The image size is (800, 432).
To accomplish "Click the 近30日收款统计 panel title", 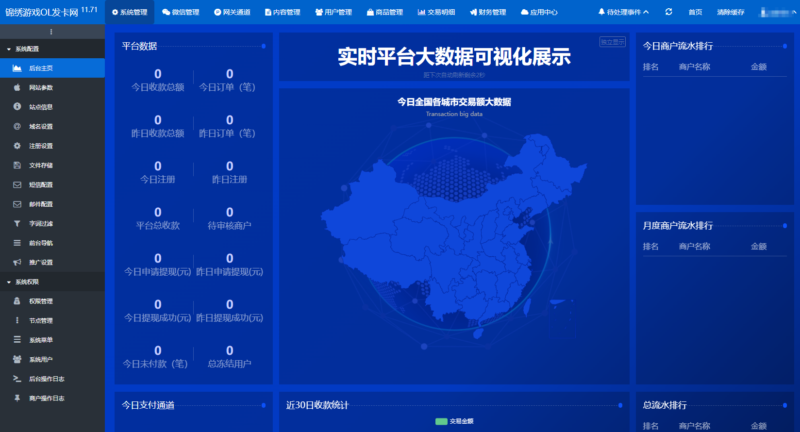I will 317,405.
